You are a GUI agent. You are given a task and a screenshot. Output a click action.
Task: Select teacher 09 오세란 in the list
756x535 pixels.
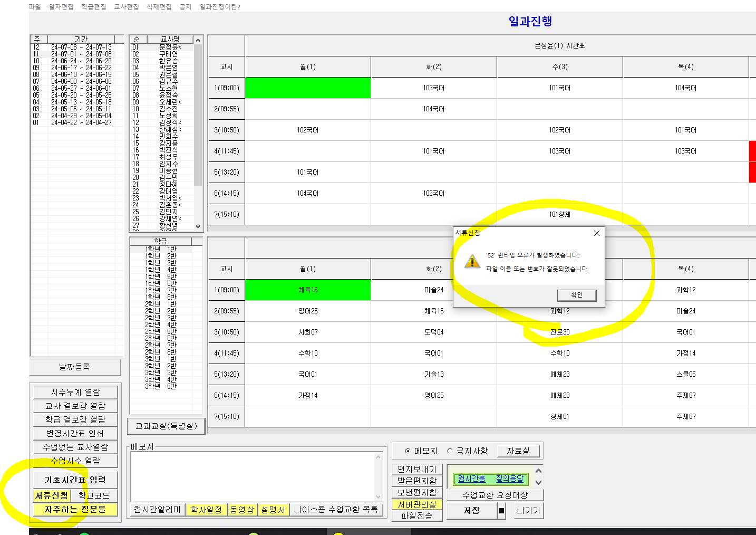click(x=162, y=102)
